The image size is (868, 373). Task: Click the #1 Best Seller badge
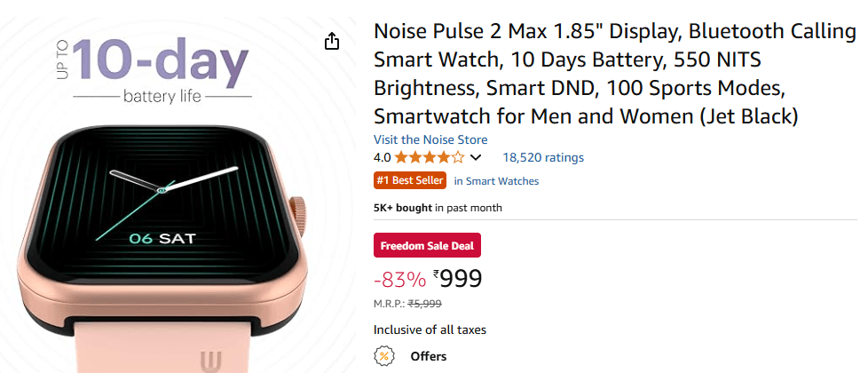coord(409,181)
